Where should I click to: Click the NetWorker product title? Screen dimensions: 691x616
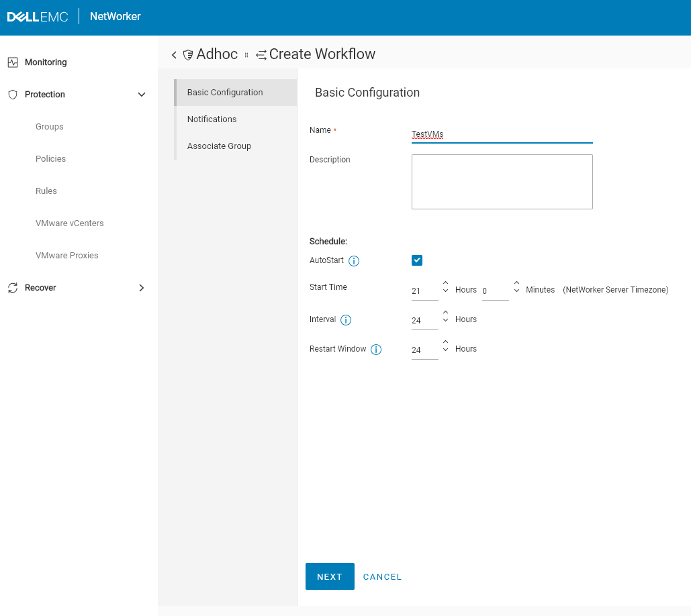click(x=116, y=17)
